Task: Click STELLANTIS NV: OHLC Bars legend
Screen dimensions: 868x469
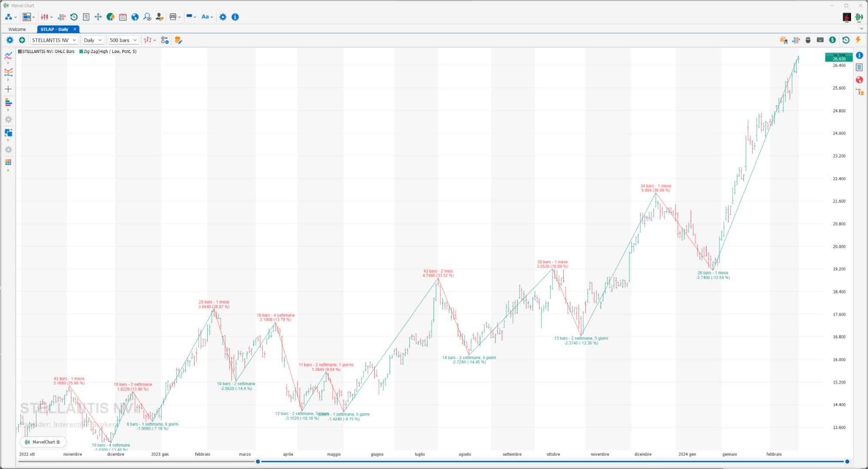Action: pos(46,51)
